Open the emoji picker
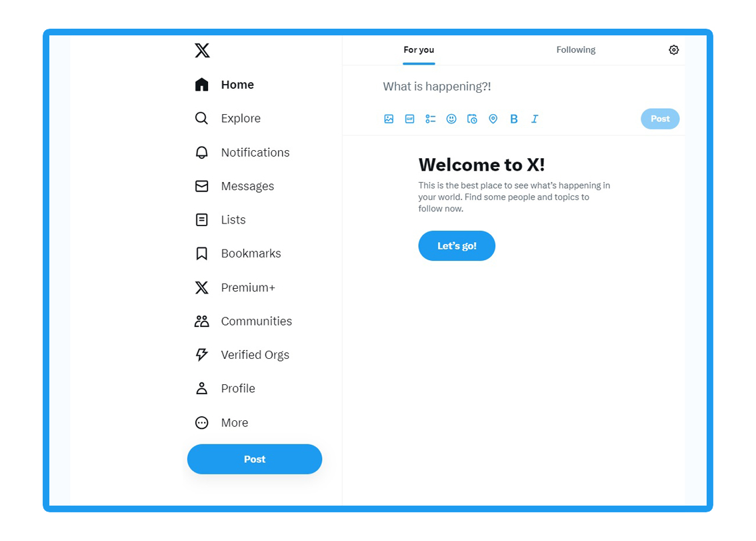756x541 pixels. coord(451,119)
